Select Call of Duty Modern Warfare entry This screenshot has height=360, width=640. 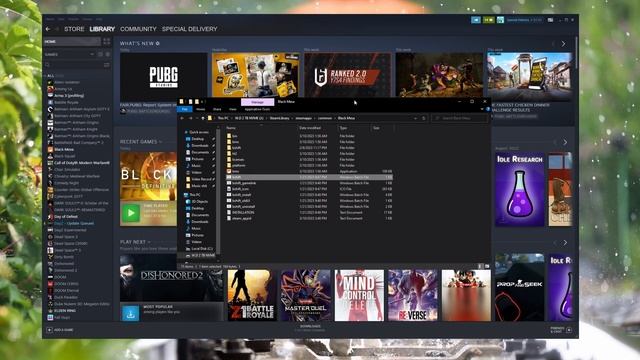click(78, 163)
